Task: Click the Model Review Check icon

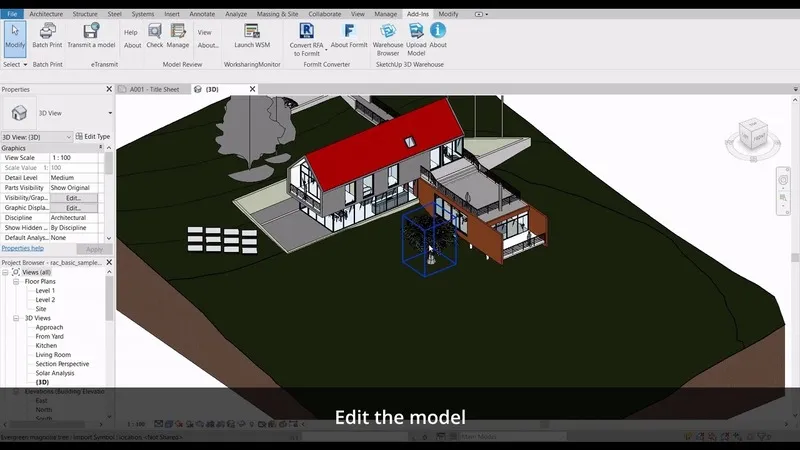Action: pos(155,36)
